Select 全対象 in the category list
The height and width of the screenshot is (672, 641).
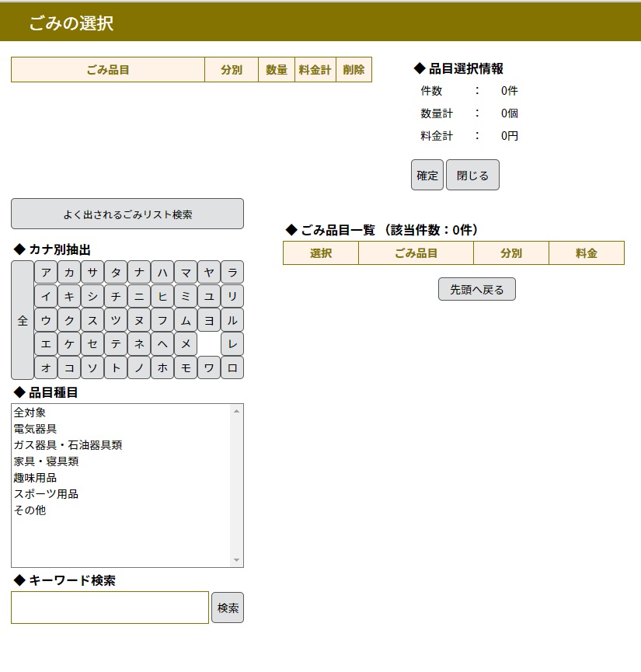tap(121, 413)
